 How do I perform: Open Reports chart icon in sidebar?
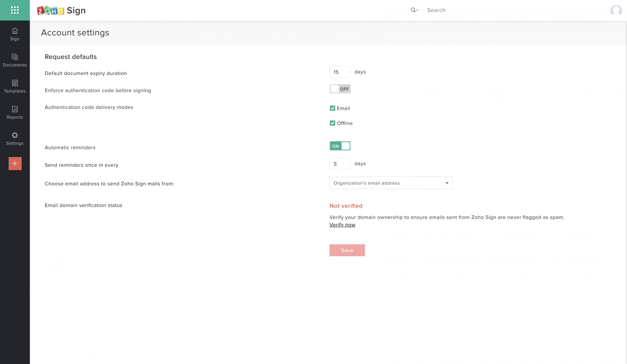click(x=15, y=109)
